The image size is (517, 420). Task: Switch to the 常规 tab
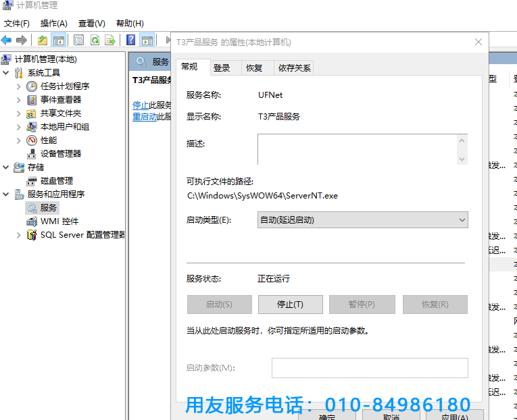193,67
